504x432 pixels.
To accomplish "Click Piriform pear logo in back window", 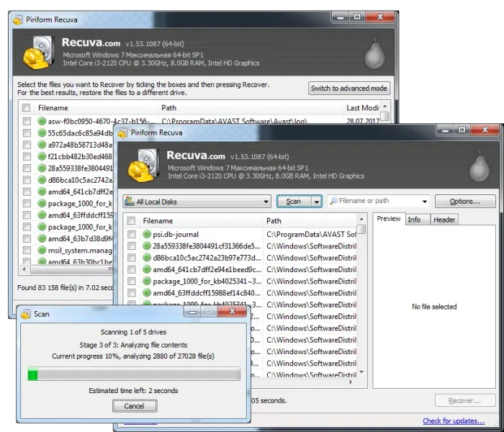I will 374,53.
